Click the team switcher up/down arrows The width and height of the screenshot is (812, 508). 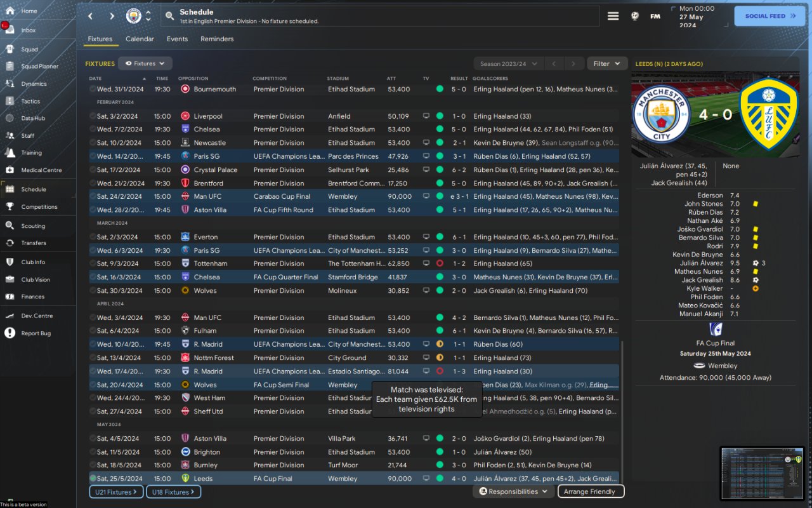coord(148,16)
